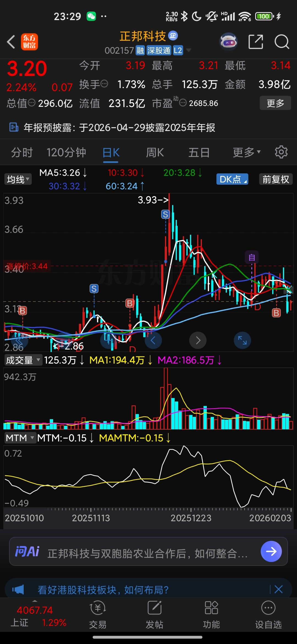
Task: Tap the info icon next to 换手
Action: [104, 84]
